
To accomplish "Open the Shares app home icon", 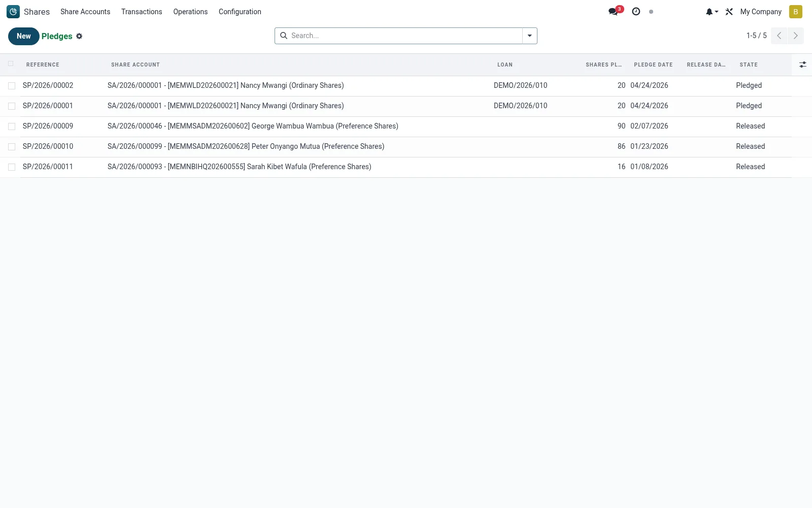I will click(x=13, y=12).
